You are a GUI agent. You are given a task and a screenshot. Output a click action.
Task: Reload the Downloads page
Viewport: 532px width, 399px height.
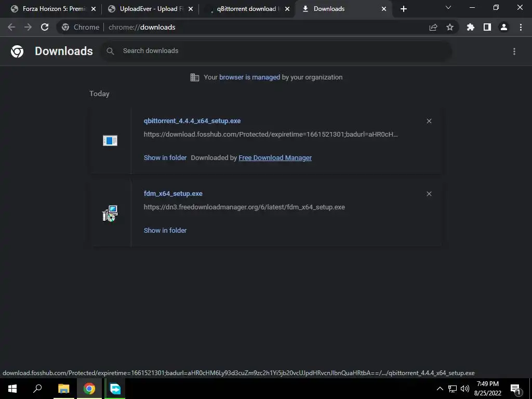[45, 27]
